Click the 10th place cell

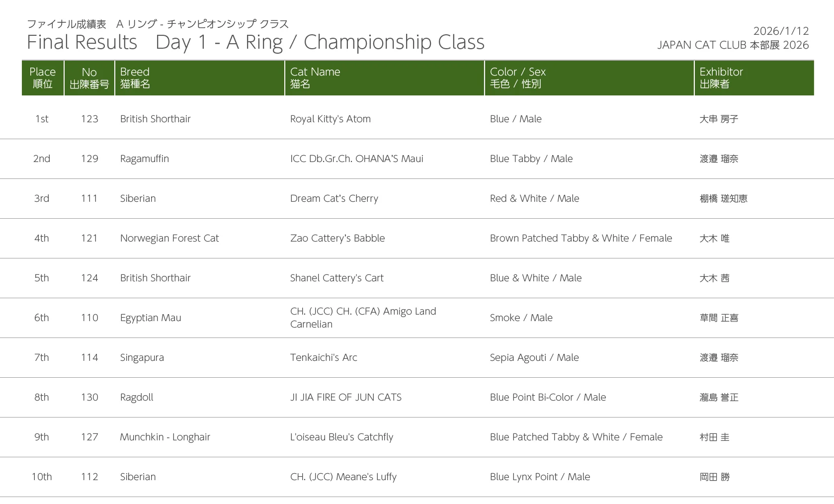(42, 477)
